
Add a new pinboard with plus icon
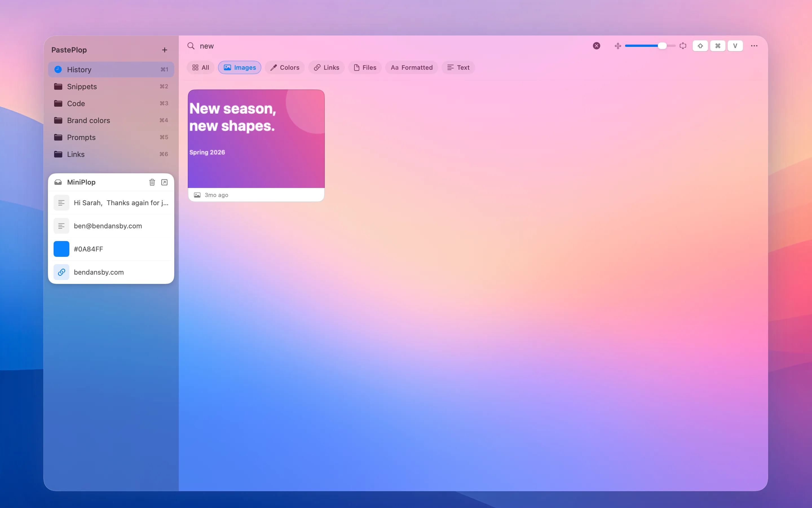pos(164,50)
